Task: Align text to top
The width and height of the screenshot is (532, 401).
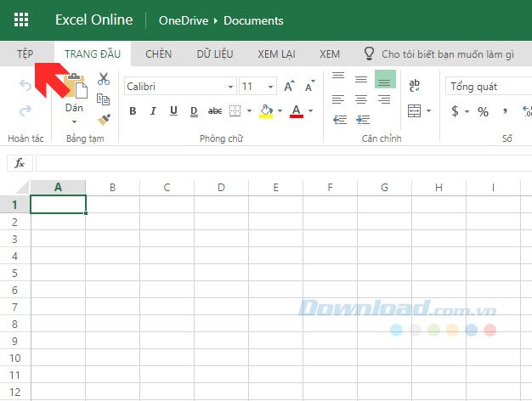Action: pos(338,76)
